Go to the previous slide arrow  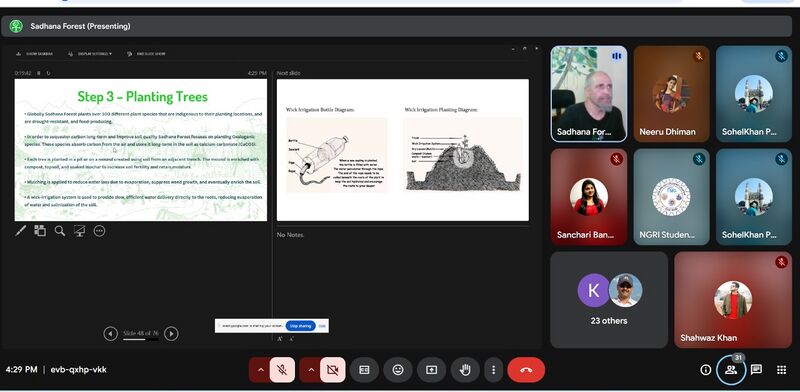point(110,334)
